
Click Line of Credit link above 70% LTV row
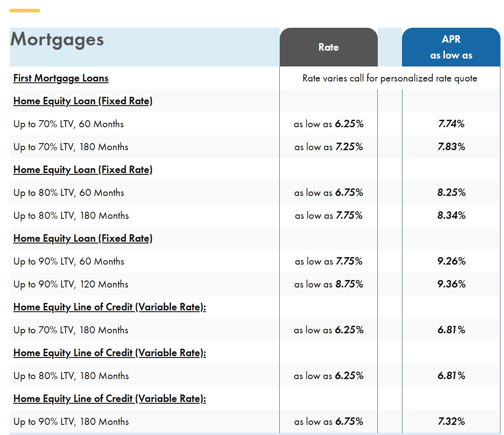point(110,307)
